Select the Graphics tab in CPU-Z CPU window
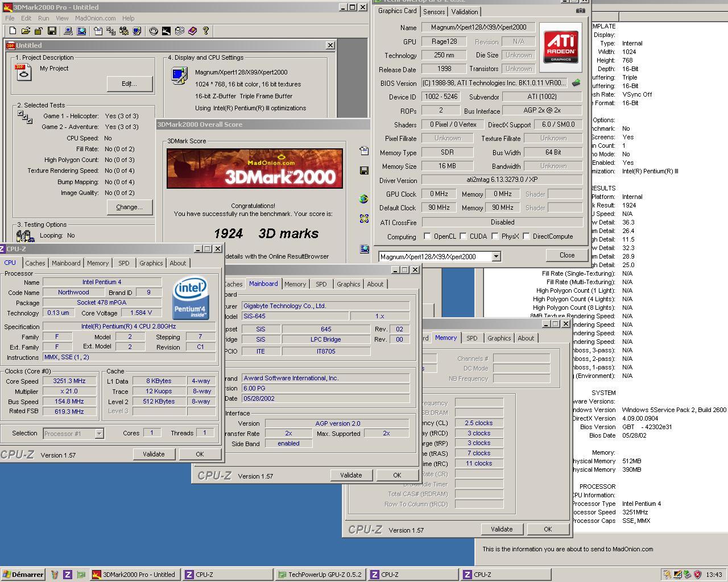This screenshot has height=582, width=728. (151, 263)
